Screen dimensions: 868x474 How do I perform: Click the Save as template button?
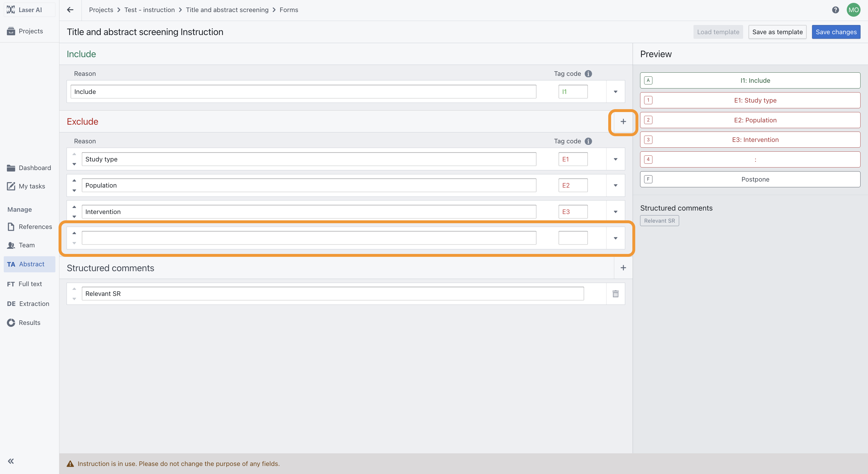777,32
